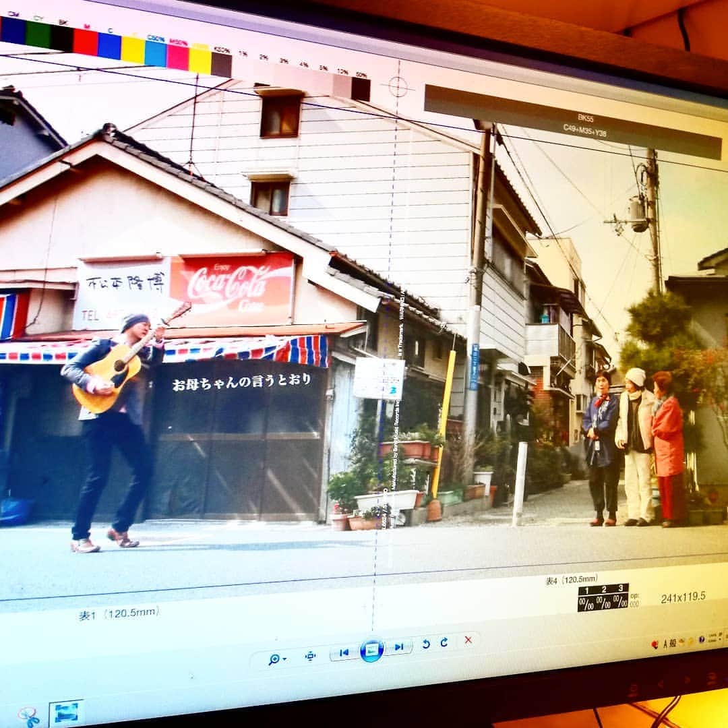Fit the picture to actual size
Image resolution: width=728 pixels, height=728 pixels.
pos(310,656)
